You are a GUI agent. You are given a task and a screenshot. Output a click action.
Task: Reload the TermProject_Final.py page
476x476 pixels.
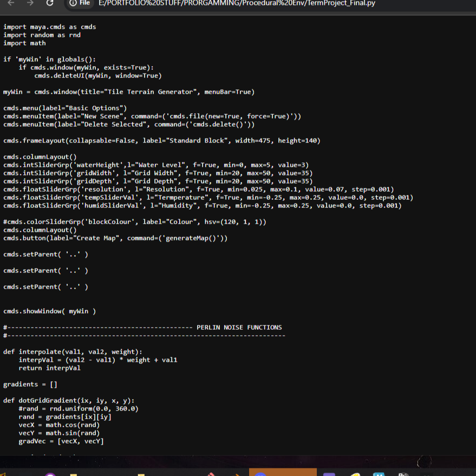point(50,3)
